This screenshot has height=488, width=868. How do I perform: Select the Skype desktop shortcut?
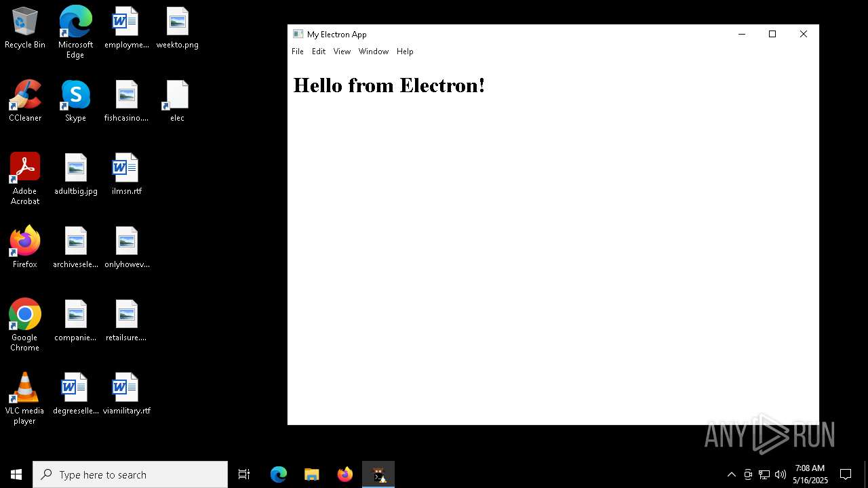click(75, 102)
